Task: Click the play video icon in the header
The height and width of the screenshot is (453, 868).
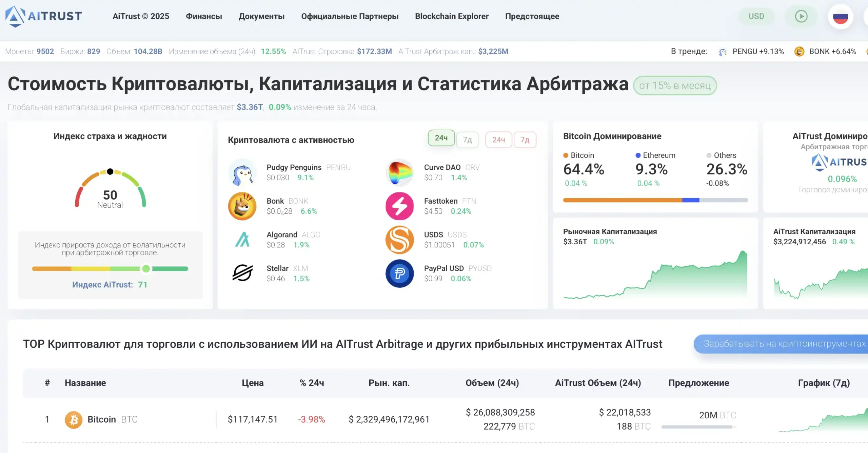Action: [x=801, y=16]
